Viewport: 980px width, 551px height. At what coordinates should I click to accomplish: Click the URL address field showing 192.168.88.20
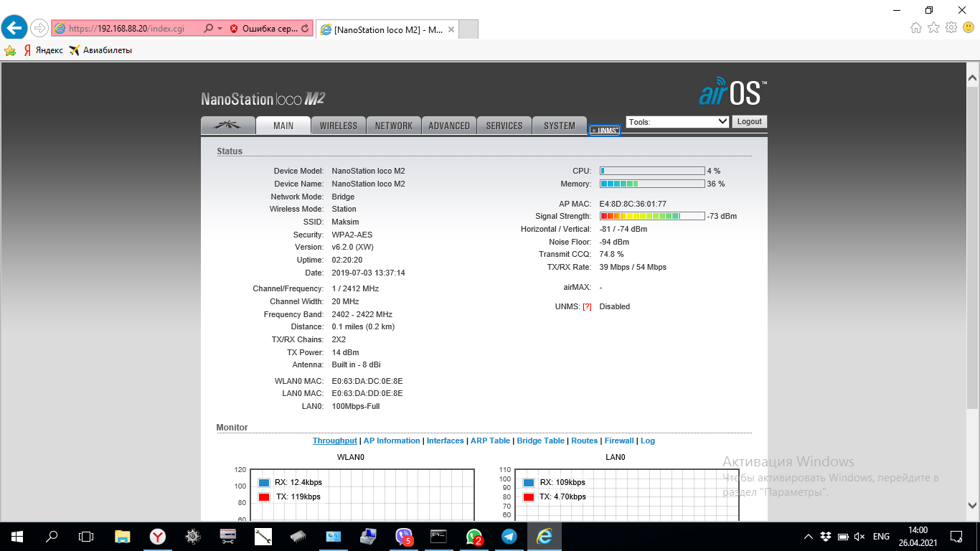click(126, 29)
